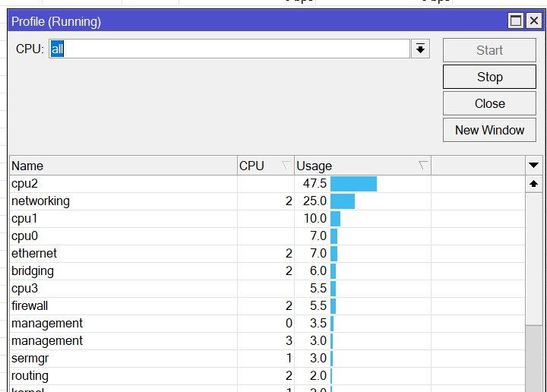This screenshot has height=392, width=547.
Task: Open a New Window
Action: (x=489, y=130)
